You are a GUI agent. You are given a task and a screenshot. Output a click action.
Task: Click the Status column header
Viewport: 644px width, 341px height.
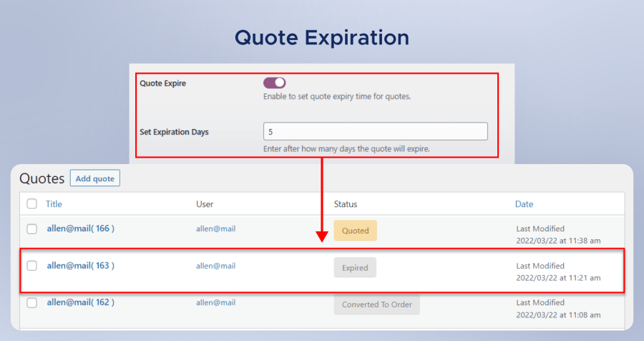(346, 204)
